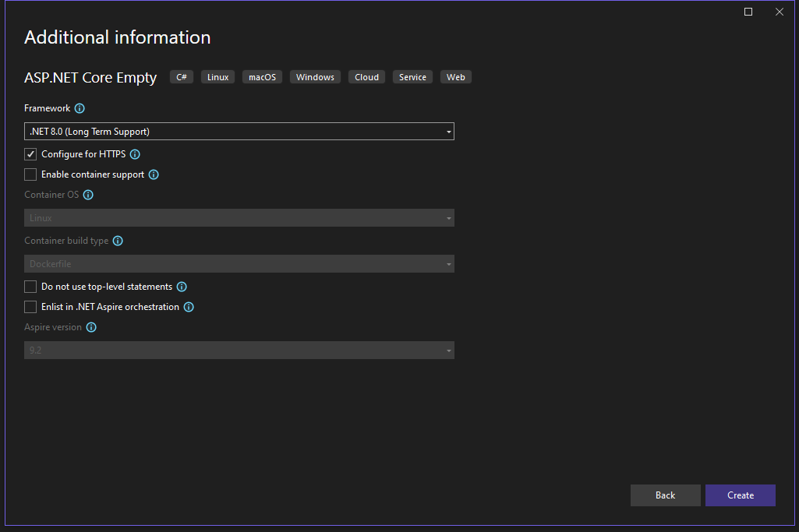Click the Linux tag
Image resolution: width=799 pixels, height=532 pixels.
217,77
